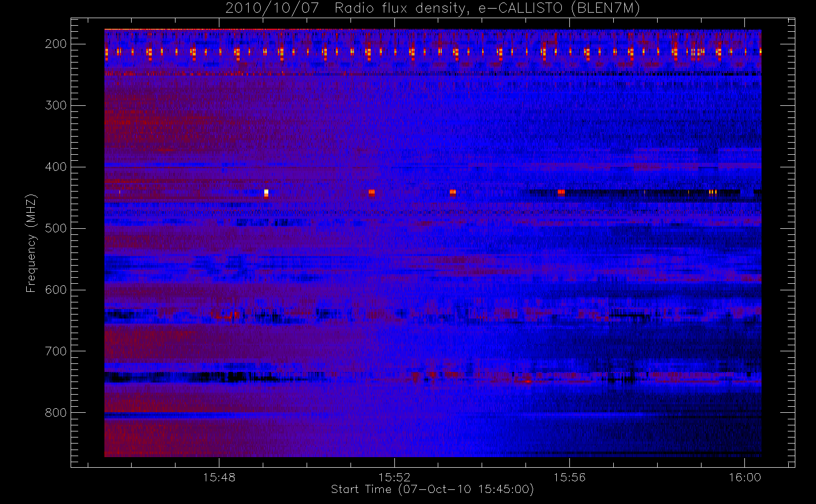This screenshot has height=504, width=816.
Task: Select the 15:52 time tick label
Action: 394,477
